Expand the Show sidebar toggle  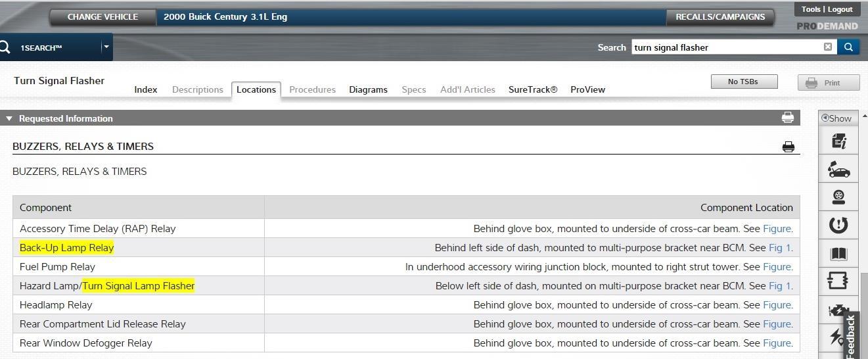[836, 118]
